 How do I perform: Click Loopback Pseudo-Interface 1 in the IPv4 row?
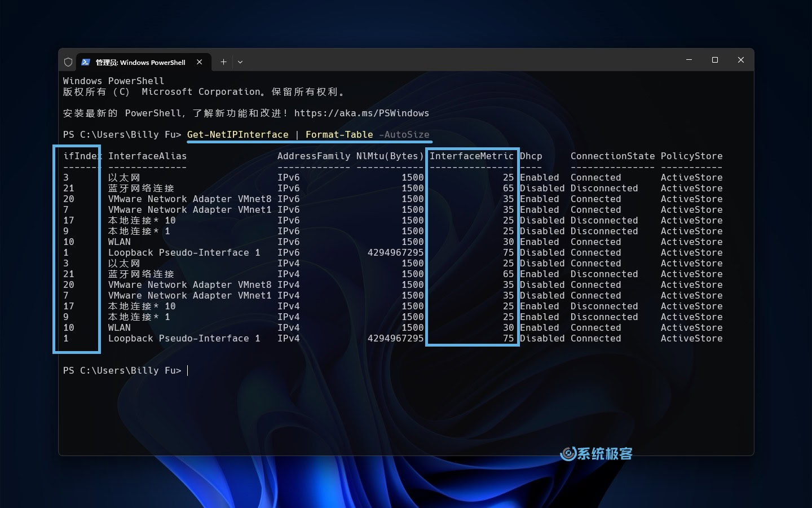tap(184, 338)
